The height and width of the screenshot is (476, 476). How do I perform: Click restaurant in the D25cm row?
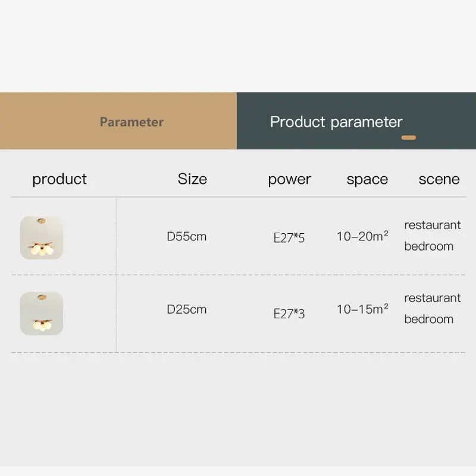(x=433, y=297)
